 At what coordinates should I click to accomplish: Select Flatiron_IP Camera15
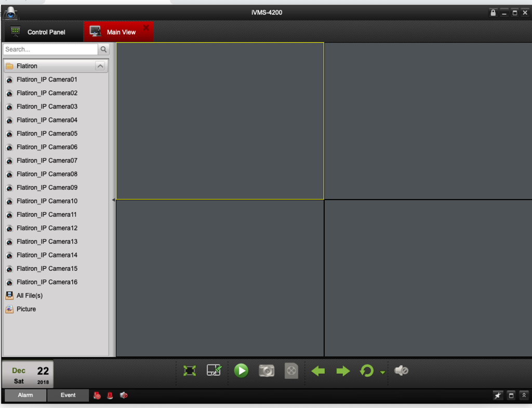(x=56, y=269)
